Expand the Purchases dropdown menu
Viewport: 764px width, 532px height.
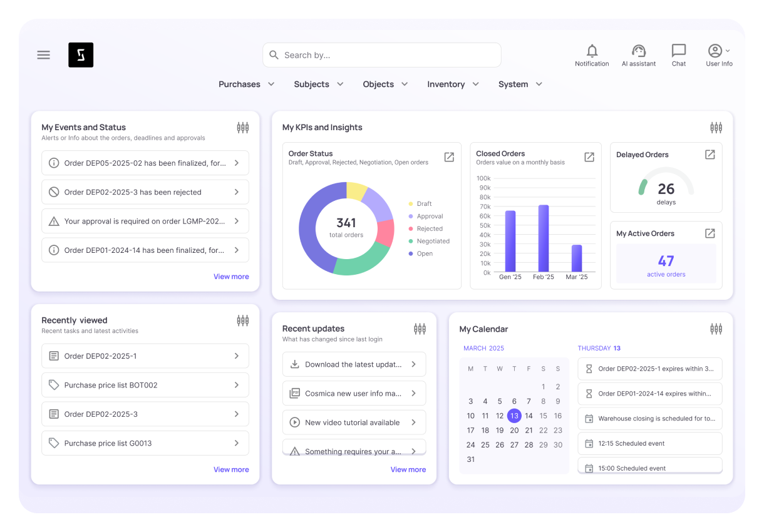click(x=246, y=84)
